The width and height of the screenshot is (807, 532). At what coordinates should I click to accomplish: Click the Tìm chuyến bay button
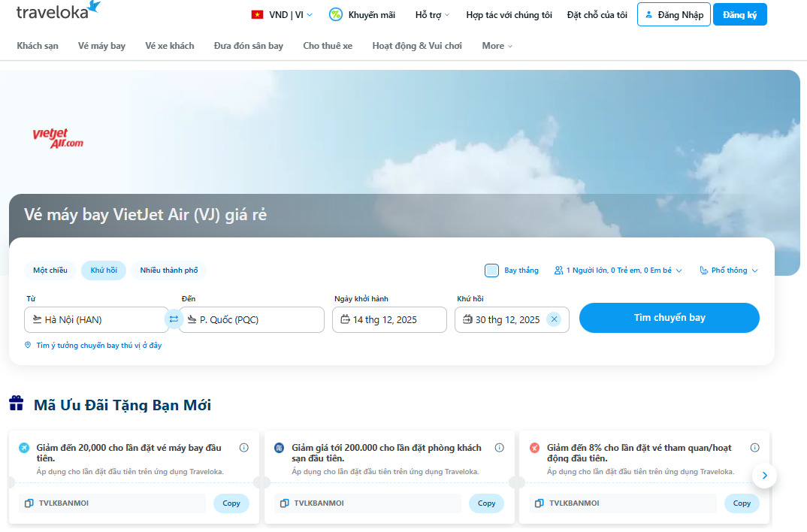(668, 317)
